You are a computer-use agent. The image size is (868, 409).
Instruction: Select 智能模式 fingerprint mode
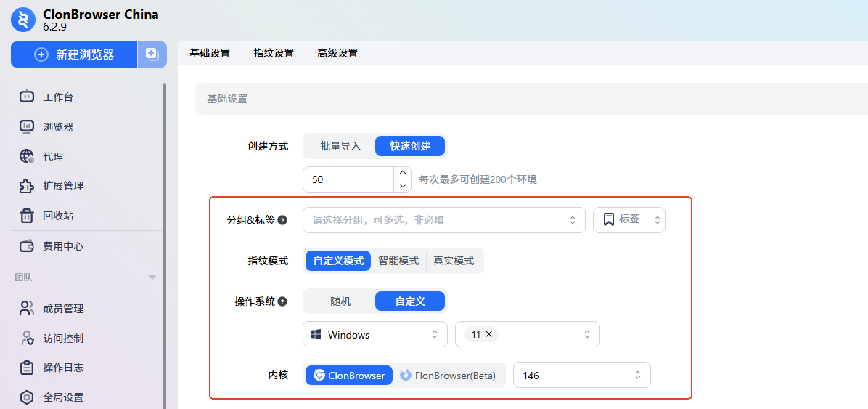point(398,261)
